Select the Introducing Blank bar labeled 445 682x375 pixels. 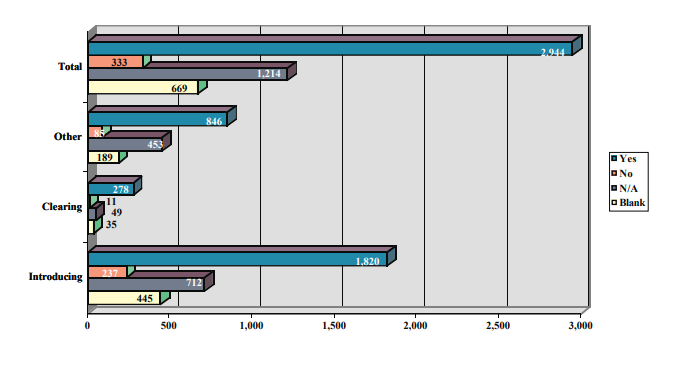tap(124, 298)
